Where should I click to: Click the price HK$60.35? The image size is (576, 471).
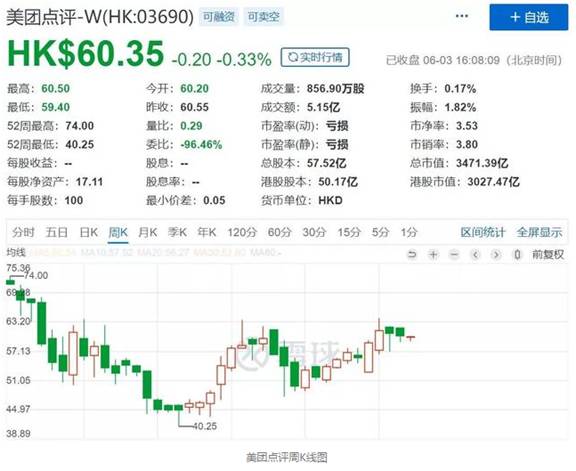click(86, 54)
